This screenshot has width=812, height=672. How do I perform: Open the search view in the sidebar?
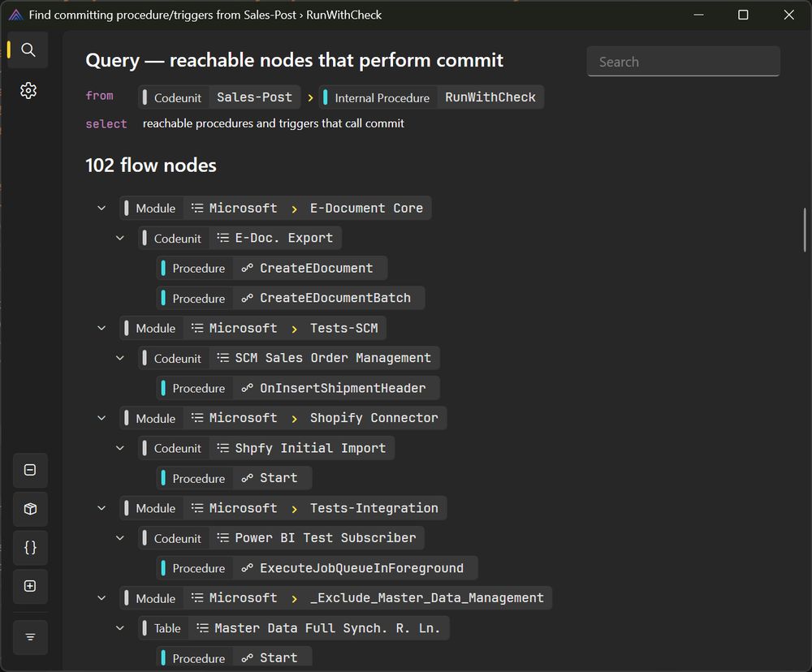coord(28,50)
